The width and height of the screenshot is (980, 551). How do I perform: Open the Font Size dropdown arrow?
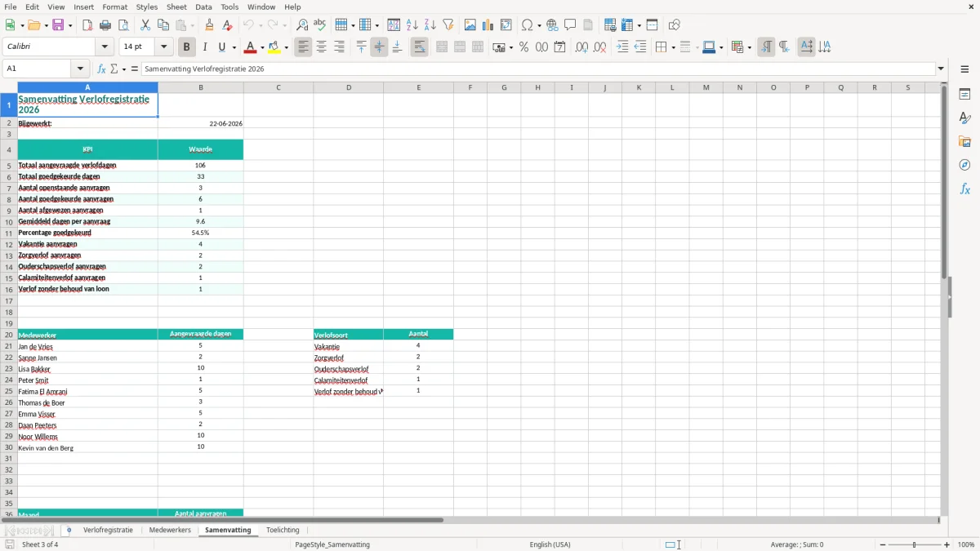tap(164, 47)
